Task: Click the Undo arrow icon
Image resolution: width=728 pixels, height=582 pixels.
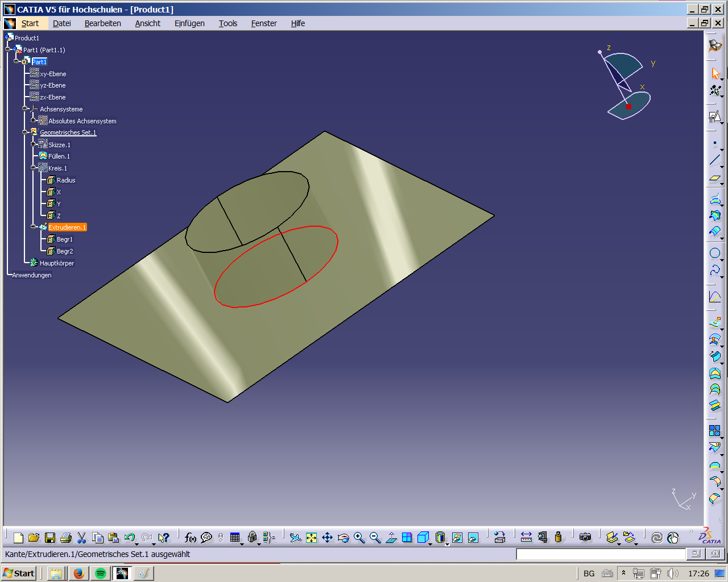Action: coord(130,538)
